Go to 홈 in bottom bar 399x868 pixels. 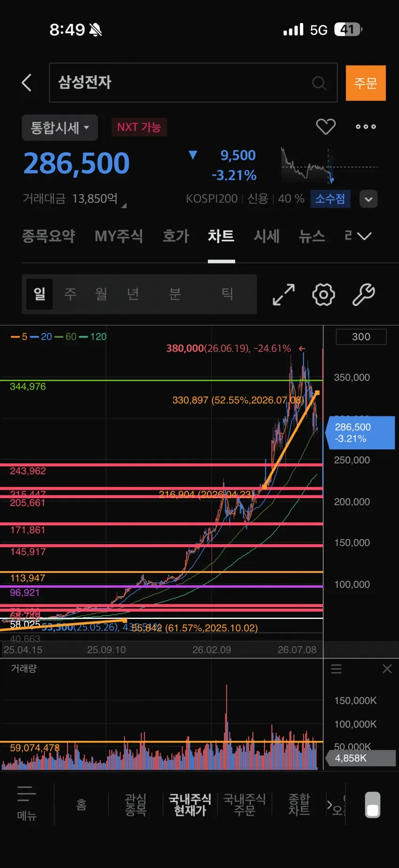[x=81, y=805]
